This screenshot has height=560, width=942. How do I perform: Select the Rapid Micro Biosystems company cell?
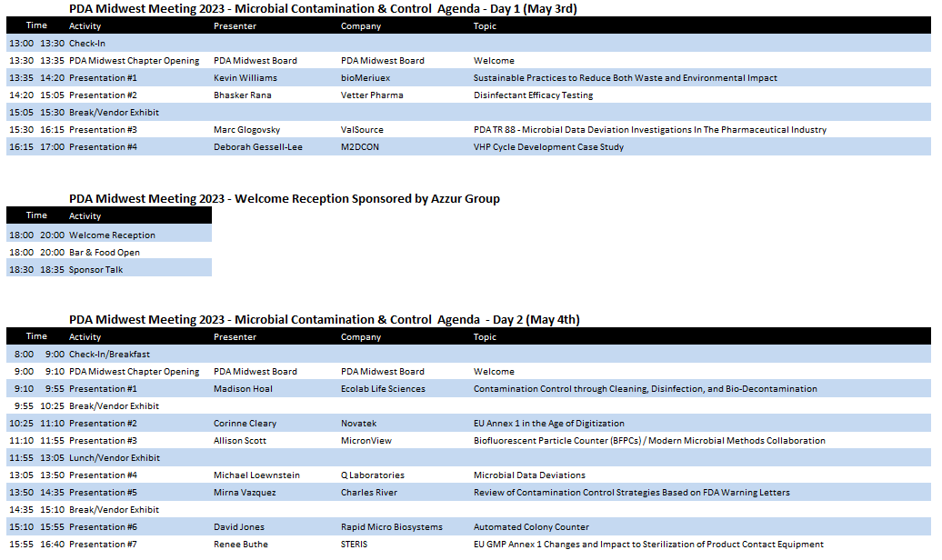coord(392,527)
